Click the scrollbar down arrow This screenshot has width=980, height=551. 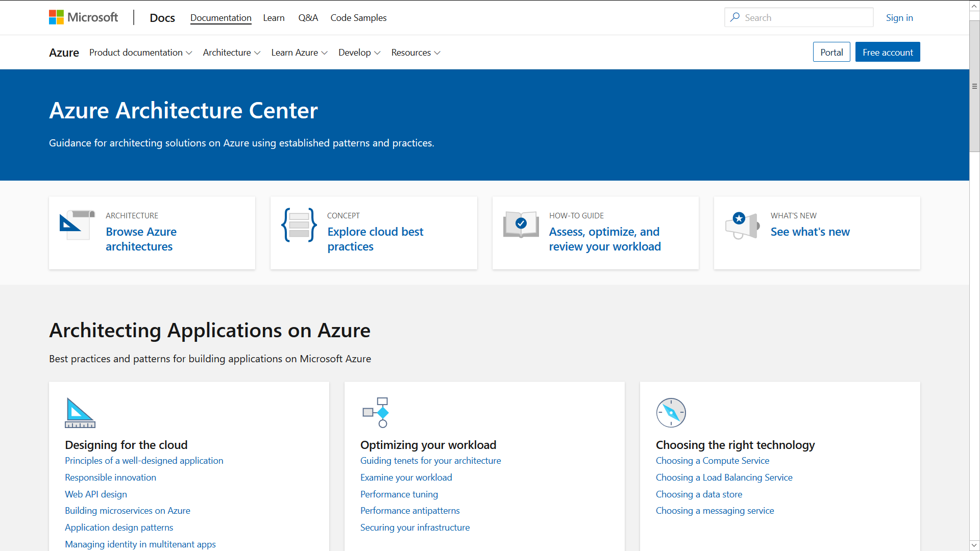[x=974, y=545]
